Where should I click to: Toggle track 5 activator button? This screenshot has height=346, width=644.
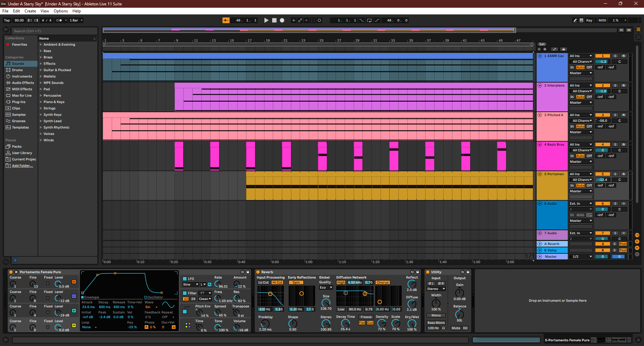pos(603,174)
